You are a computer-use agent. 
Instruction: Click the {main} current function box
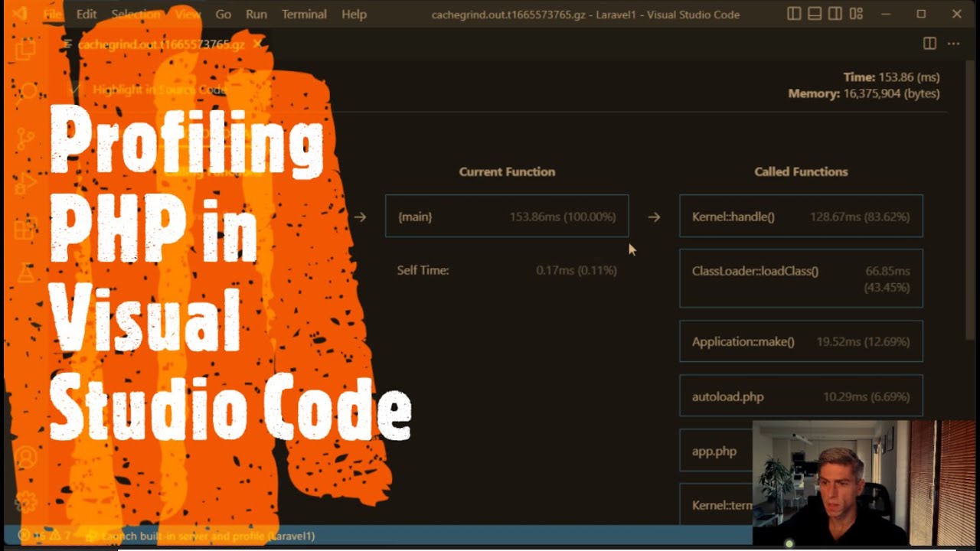coord(507,217)
